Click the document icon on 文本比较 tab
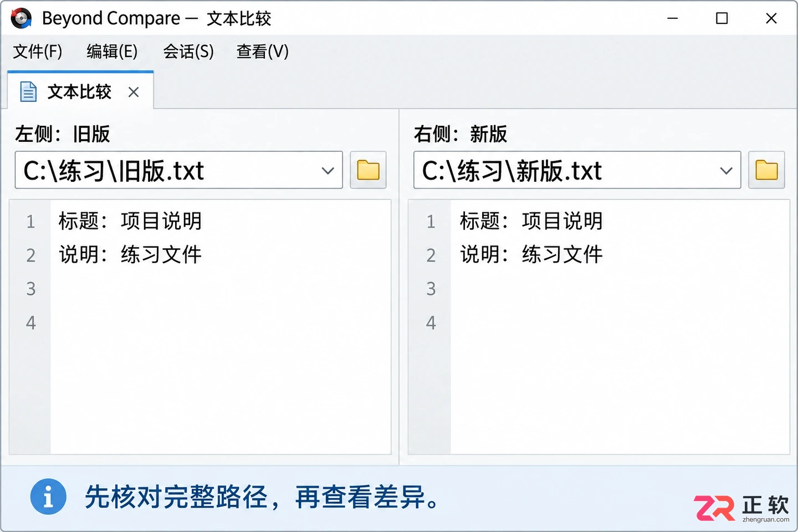Screen dimensions: 798x532 [28, 91]
